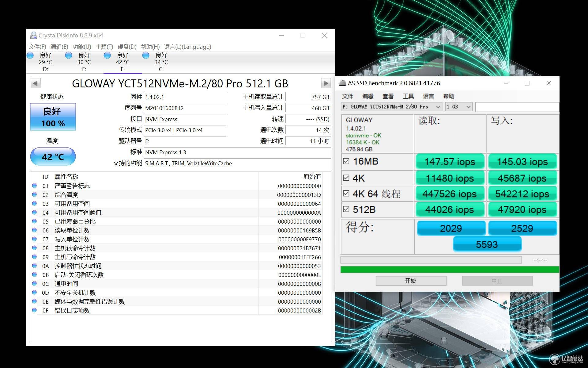Open the drive selection dropdown in AS SSD

[x=391, y=107]
